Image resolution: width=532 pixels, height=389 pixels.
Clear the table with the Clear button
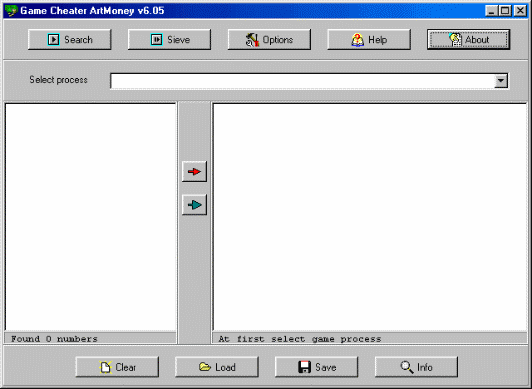click(117, 367)
